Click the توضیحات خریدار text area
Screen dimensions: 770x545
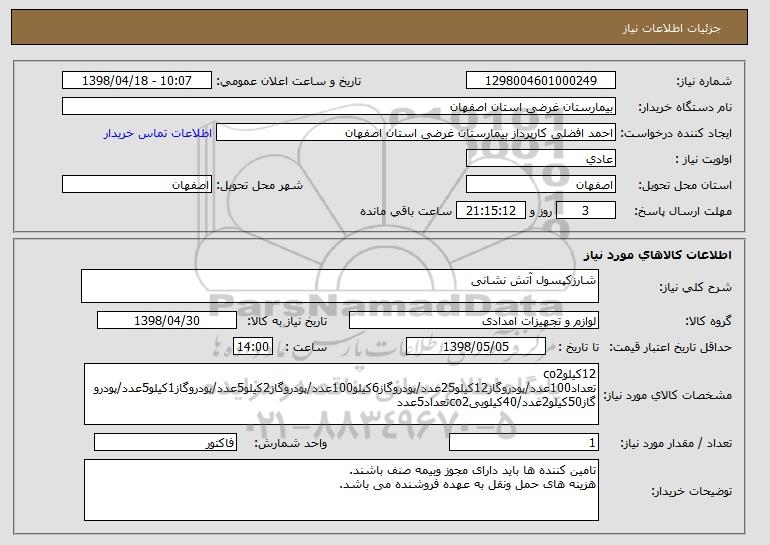pos(341,490)
